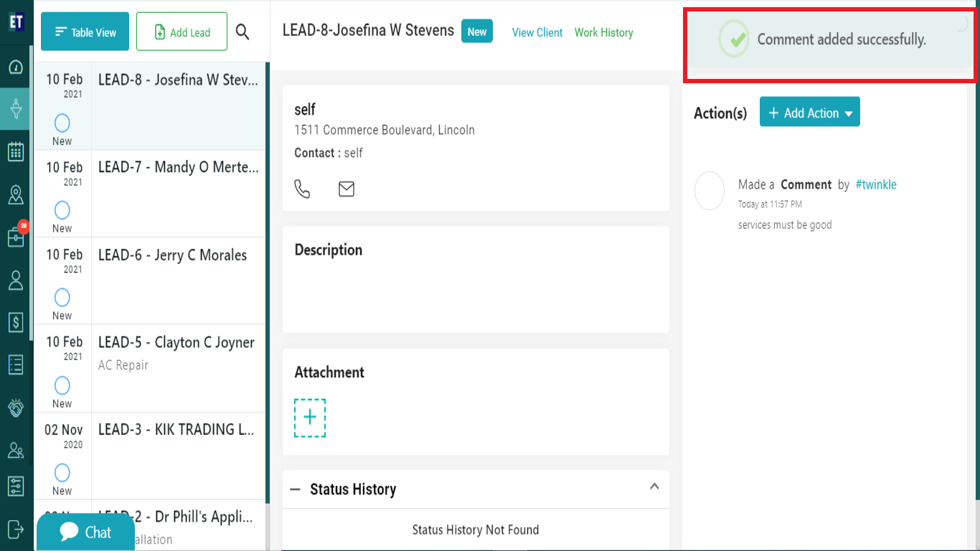Click the green checkmark in success notification
Viewport: 980px width, 551px height.
734,39
